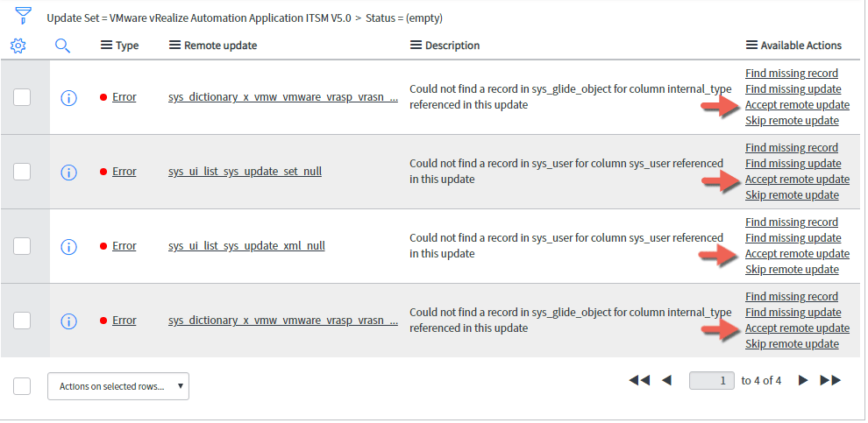Screen dimensions: 868x423
Task: Toggle the select-all checkbox at the bottom
Action: tap(22, 386)
